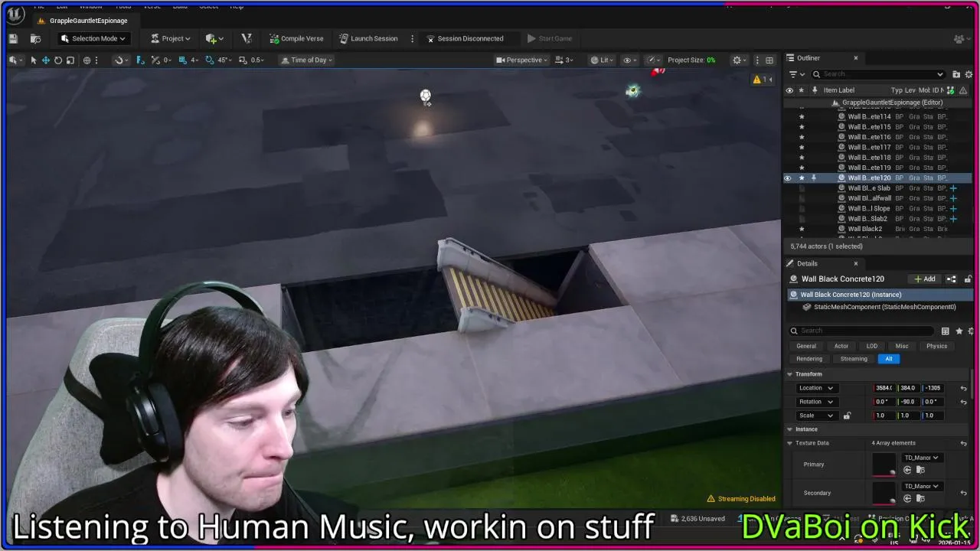
Task: Select the Rendering filter tab
Action: point(809,359)
